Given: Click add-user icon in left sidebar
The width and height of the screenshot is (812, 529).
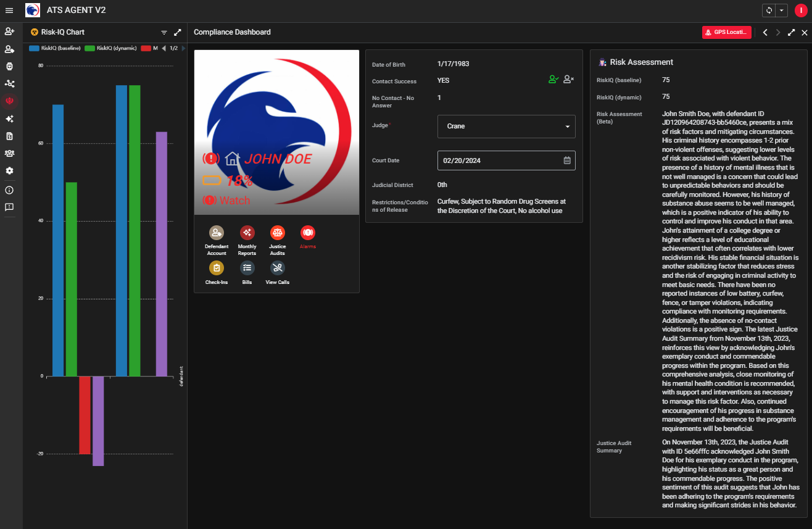Looking at the screenshot, I should coord(9,31).
